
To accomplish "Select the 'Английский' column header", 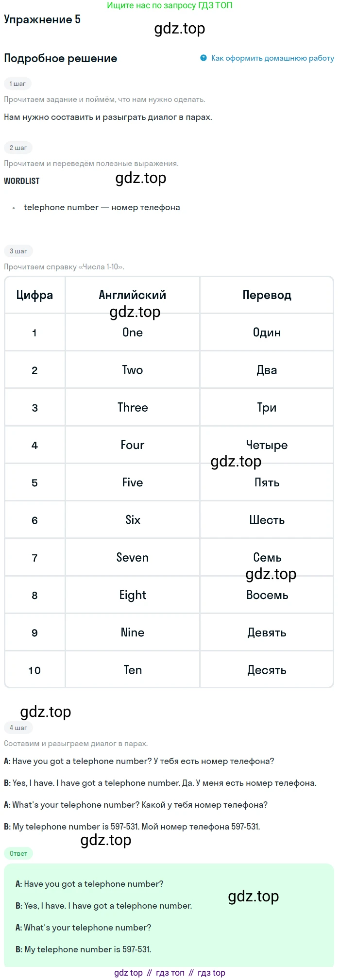I will 133,295.
